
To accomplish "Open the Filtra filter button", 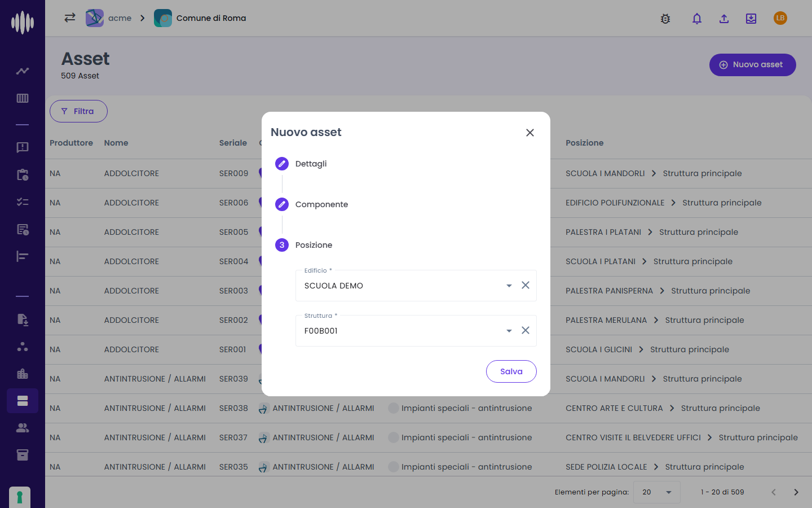I will click(x=78, y=111).
